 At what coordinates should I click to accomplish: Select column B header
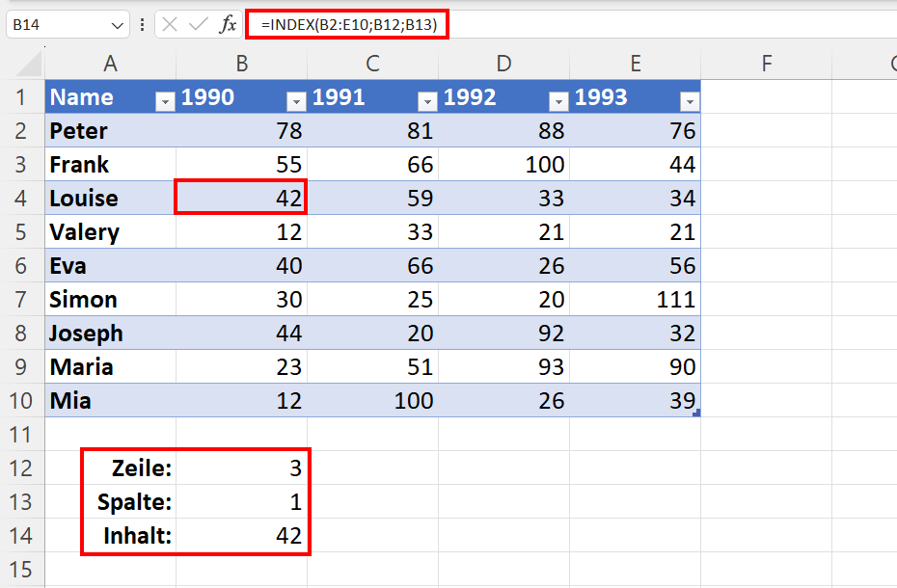point(241,64)
